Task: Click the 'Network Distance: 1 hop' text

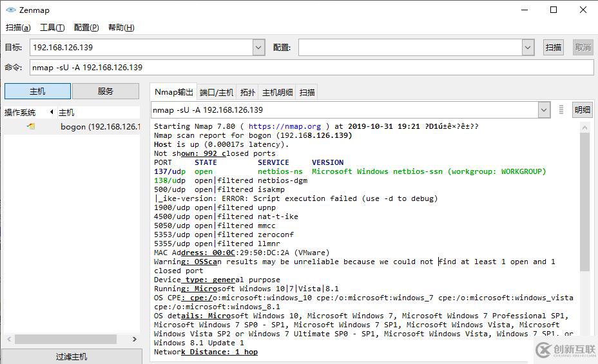Action: (206, 352)
